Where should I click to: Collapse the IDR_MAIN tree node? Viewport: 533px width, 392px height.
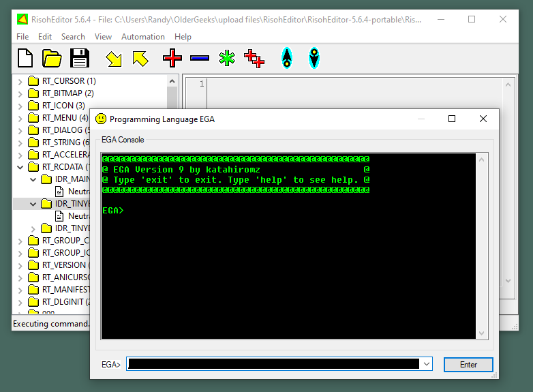coord(33,179)
